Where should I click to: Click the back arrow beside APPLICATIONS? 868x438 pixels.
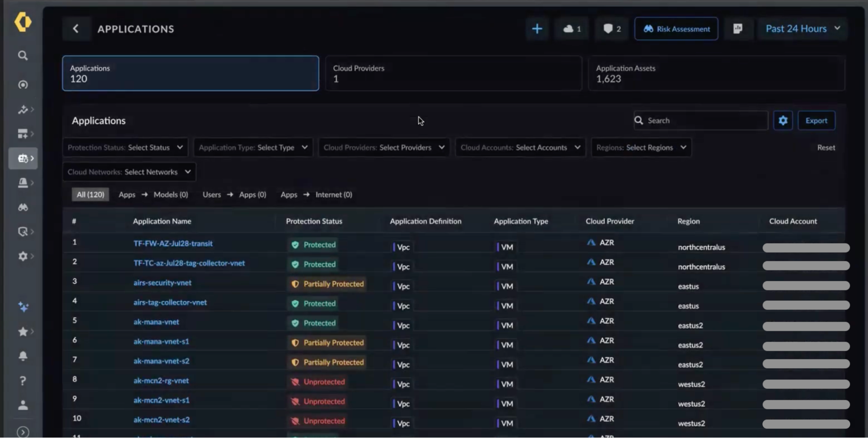point(76,29)
